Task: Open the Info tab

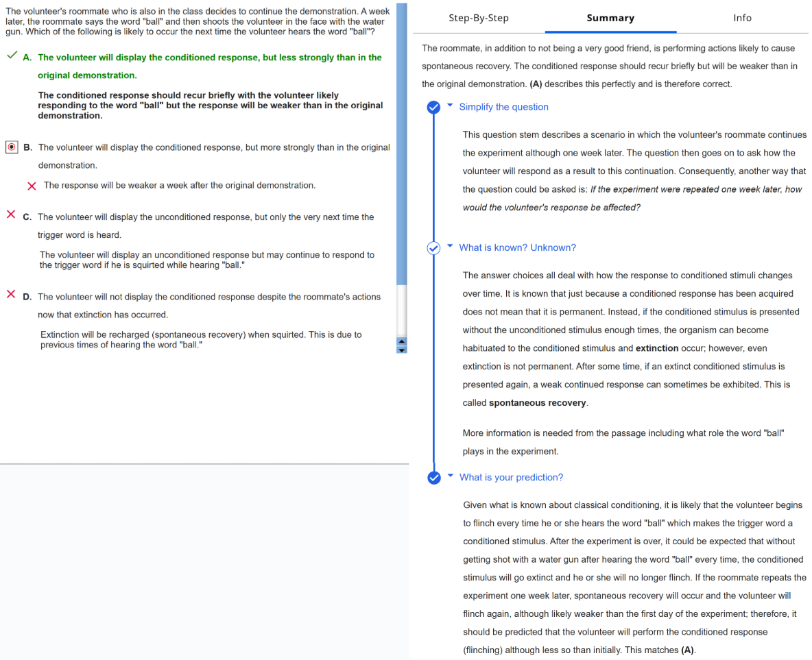Action: pos(742,18)
